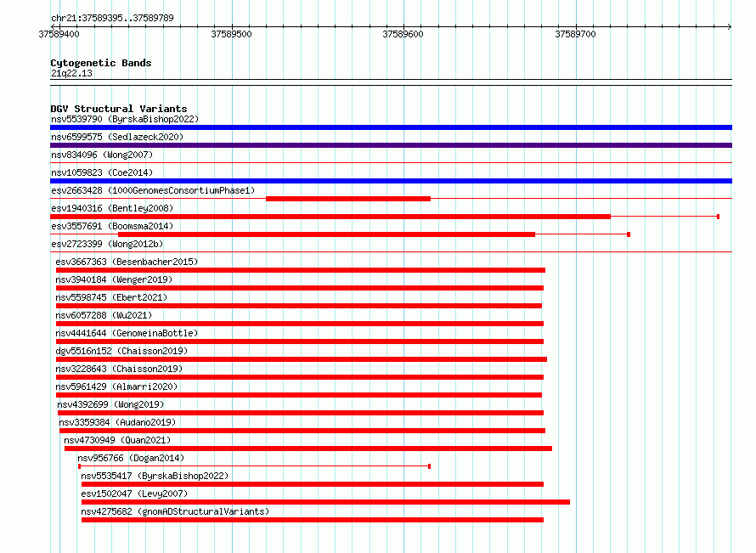Click the red bar below nsv4730949
Image resolution: width=756 pixels, height=553 pixels.
tap(308, 449)
